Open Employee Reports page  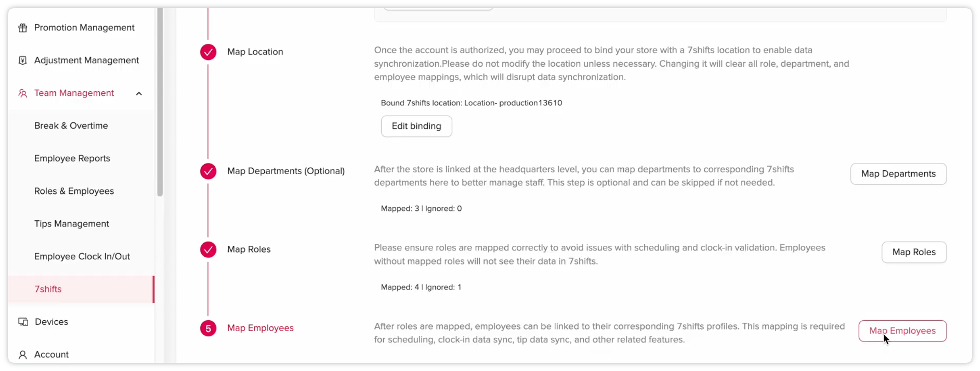click(x=72, y=158)
